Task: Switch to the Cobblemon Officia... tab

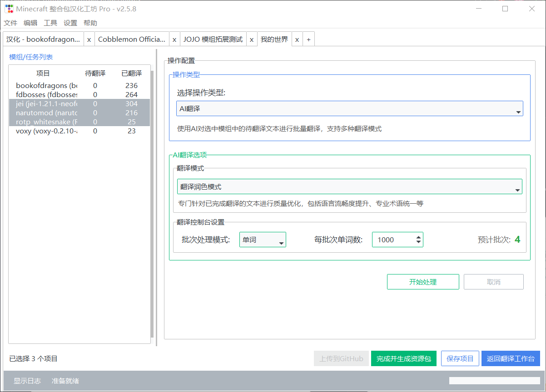Action: click(x=131, y=39)
